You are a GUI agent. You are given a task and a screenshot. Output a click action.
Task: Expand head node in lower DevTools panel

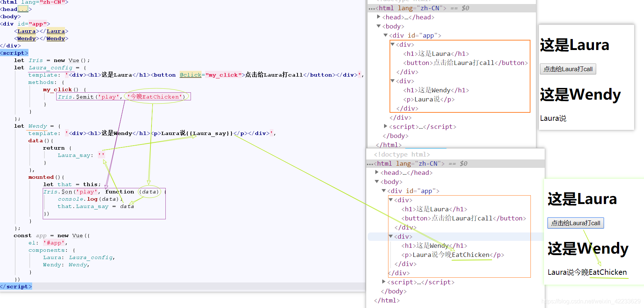pyautogui.click(x=377, y=172)
